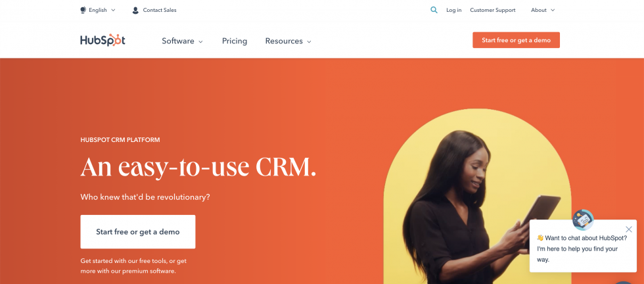
Task: Open Customer Support link
Action: click(x=492, y=11)
